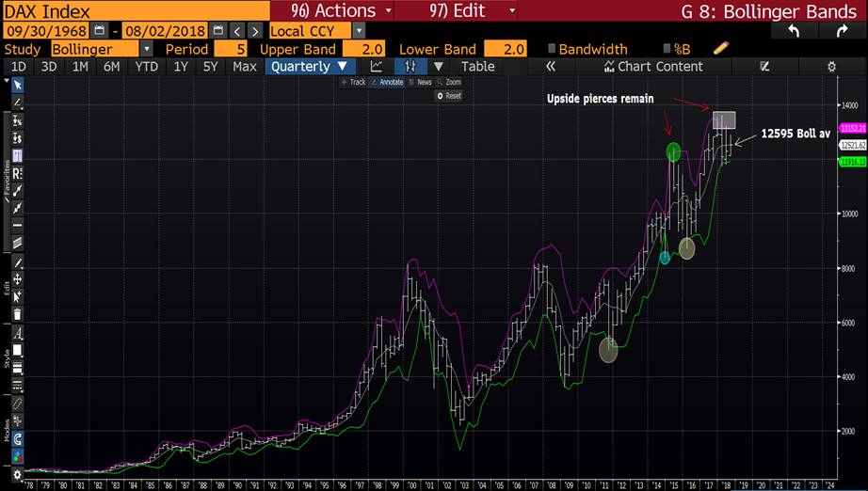Open the 97) Edit menu
868x491 pixels.
[x=473, y=10]
